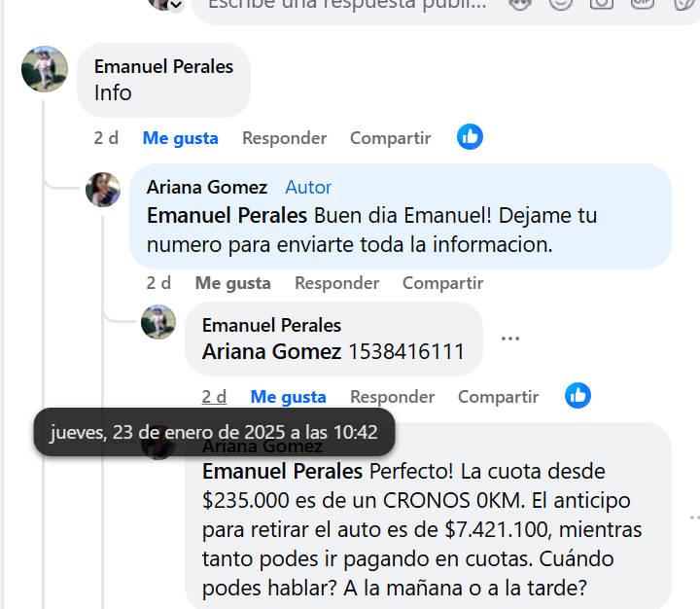This screenshot has height=609, width=700.
Task: Click 'Compartir' under Ariana's Buen dia reply
Action: (443, 283)
